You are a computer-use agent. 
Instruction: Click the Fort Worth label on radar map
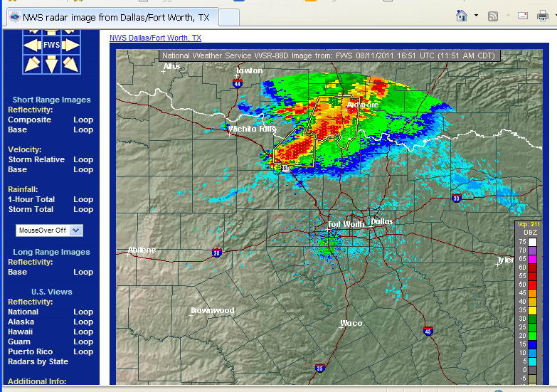346,224
